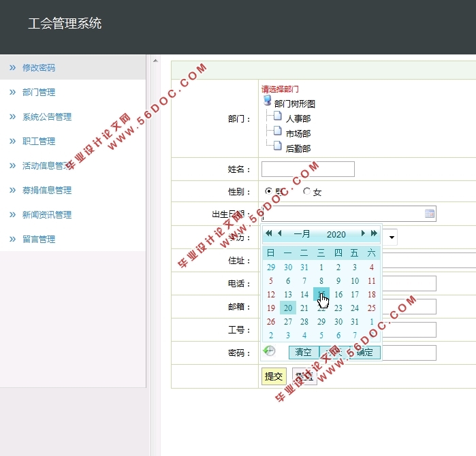Select 人事部 in department tree

(x=298, y=118)
